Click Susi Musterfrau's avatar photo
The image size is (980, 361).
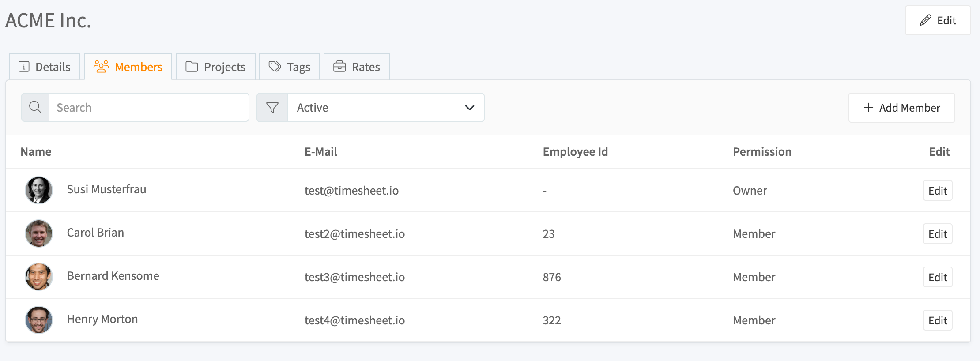(39, 190)
